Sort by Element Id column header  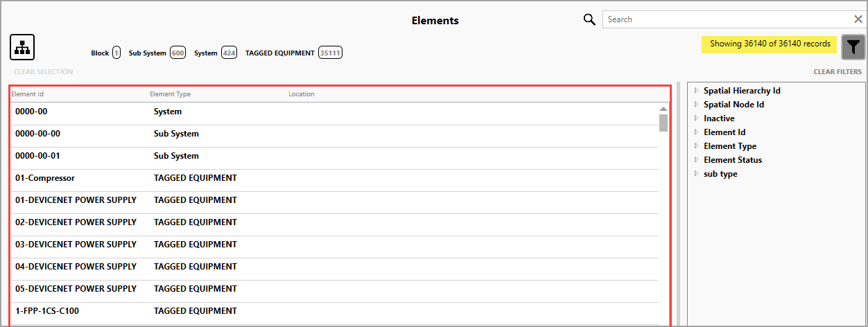(x=28, y=94)
